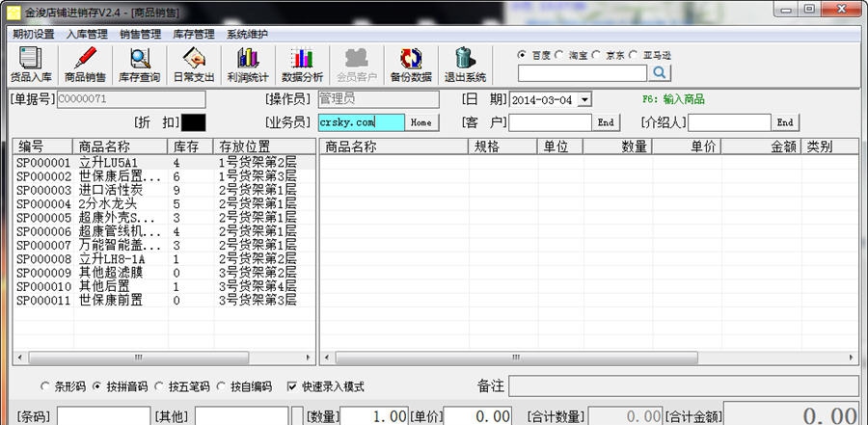This screenshot has height=425, width=868.
Task: Open the 系统维护 menu
Action: pyautogui.click(x=248, y=35)
